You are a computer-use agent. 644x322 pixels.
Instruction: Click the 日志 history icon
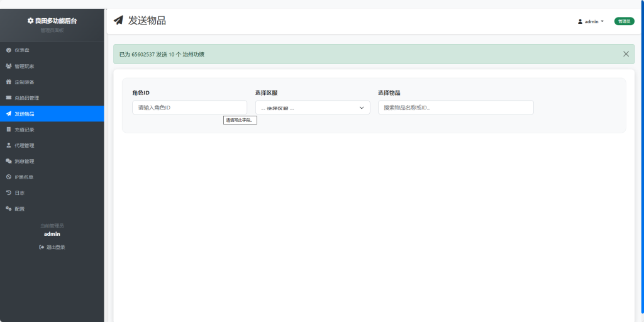pos(9,192)
